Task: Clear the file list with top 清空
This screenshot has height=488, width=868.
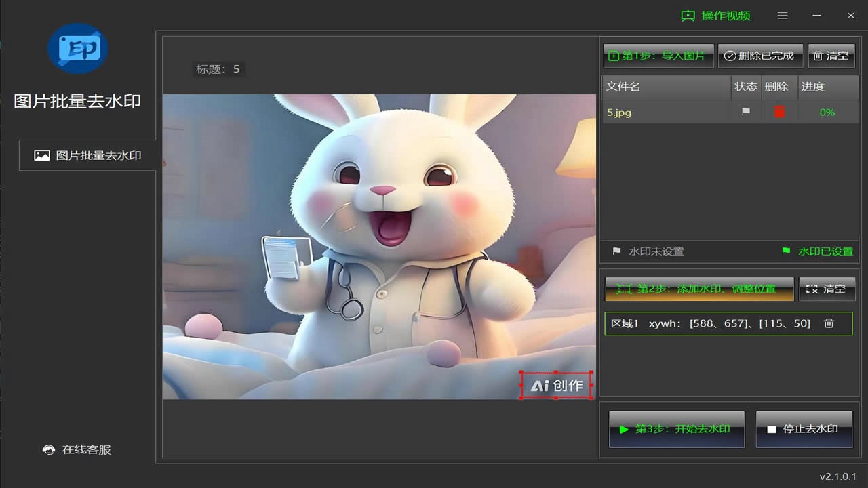Action: (831, 56)
